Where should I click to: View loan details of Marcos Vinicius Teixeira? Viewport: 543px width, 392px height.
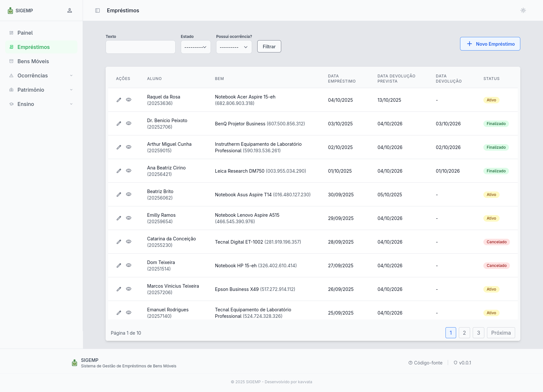(x=129, y=289)
